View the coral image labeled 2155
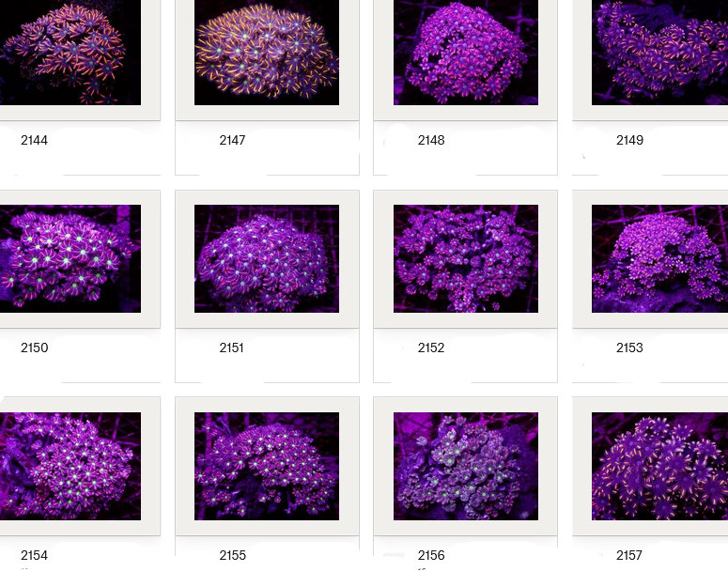This screenshot has width=728, height=587. click(267, 466)
